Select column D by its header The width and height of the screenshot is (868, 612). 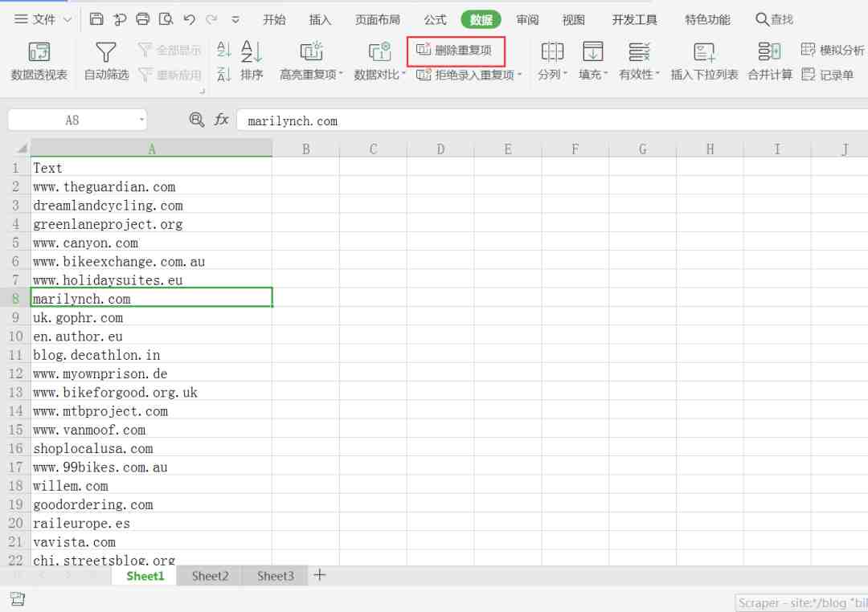[x=440, y=149]
